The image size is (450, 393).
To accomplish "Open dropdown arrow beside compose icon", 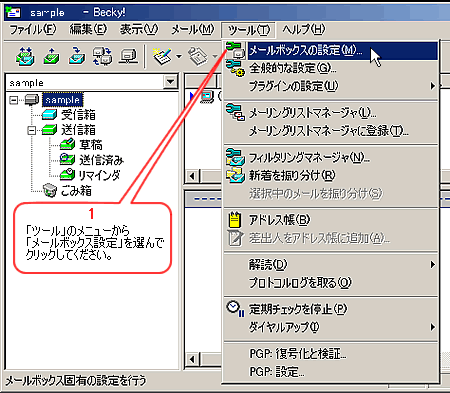I will tap(179, 56).
